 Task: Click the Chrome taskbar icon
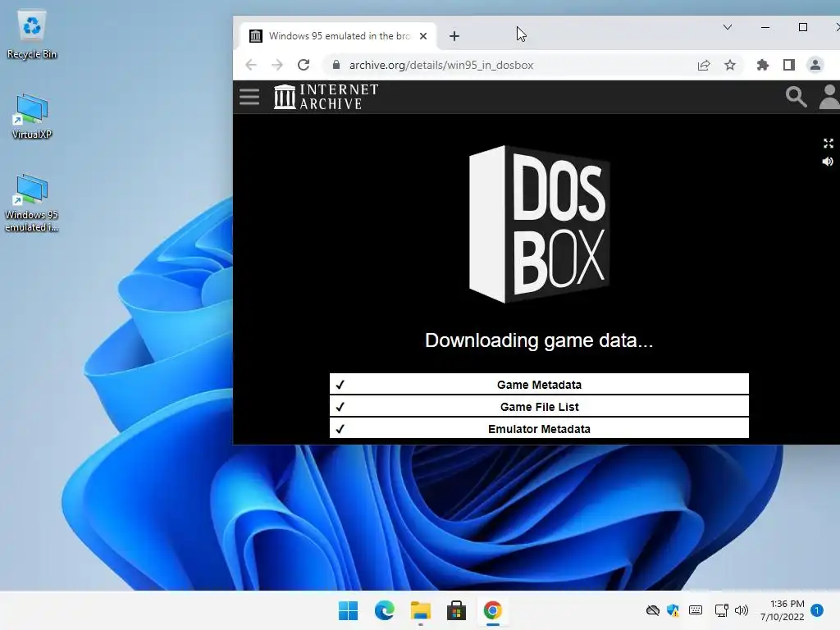(492, 610)
